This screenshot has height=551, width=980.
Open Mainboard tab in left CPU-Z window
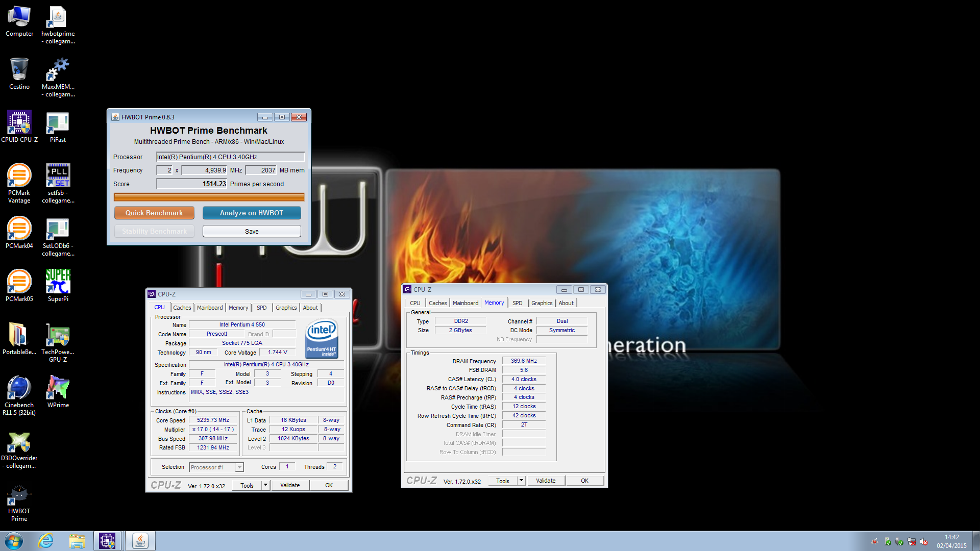[210, 308]
